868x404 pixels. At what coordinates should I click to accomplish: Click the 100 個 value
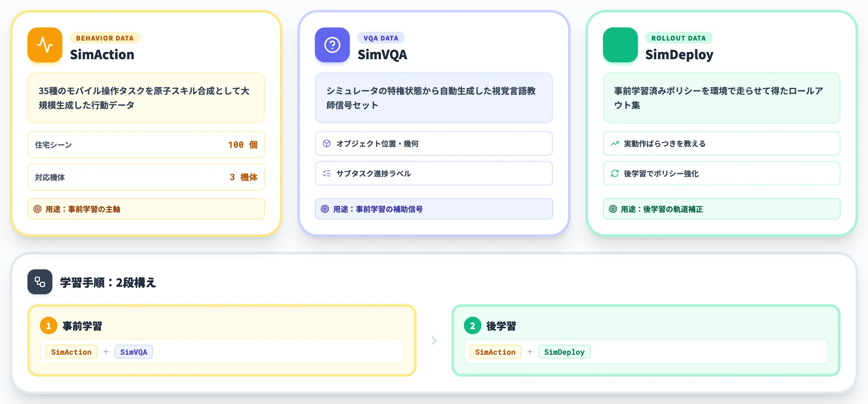coord(243,145)
